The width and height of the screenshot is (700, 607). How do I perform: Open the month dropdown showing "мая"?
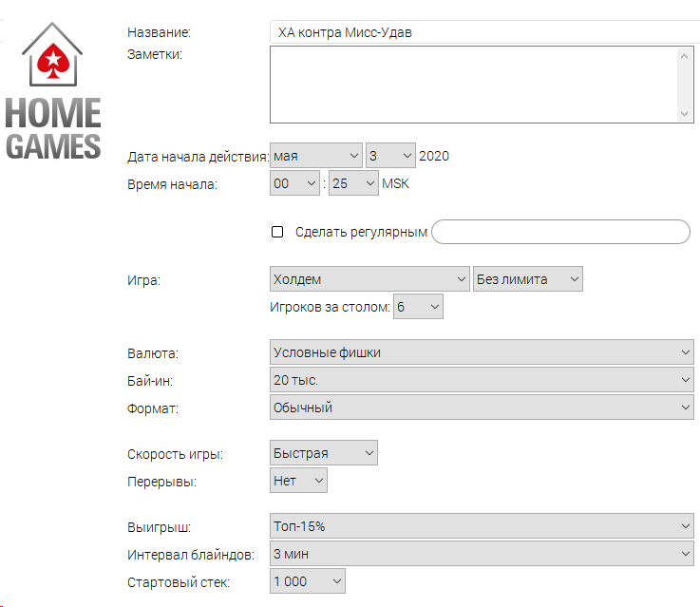coord(316,156)
